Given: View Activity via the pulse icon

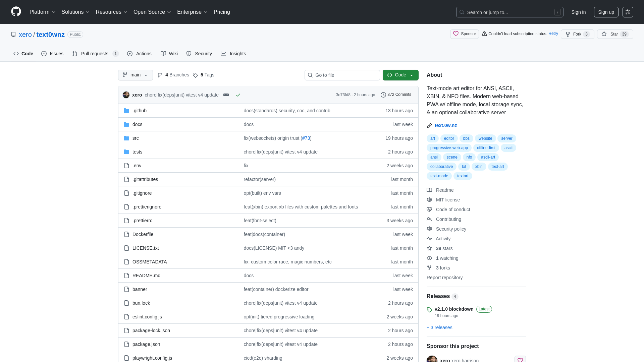Looking at the screenshot, I should [x=429, y=239].
